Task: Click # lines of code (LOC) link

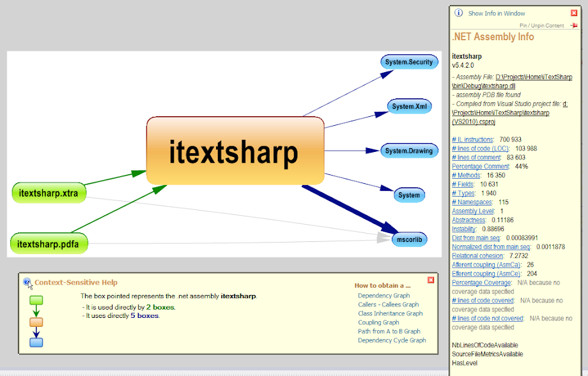Action: click(x=481, y=148)
